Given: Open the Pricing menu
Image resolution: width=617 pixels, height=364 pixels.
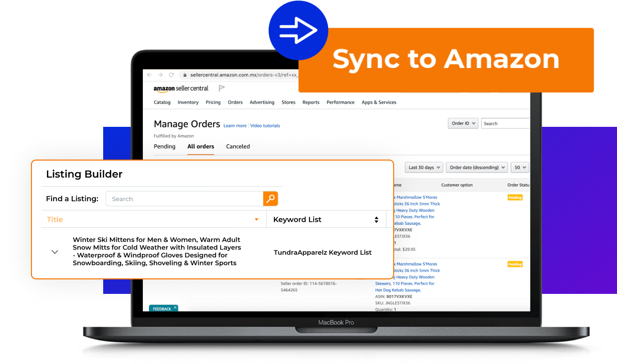Looking at the screenshot, I should point(213,102).
